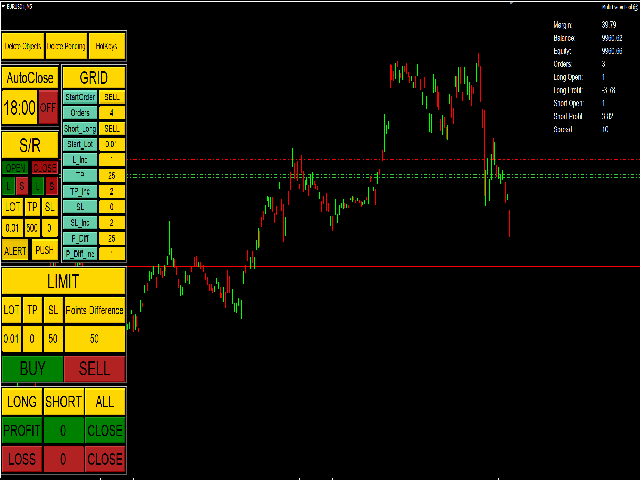The image size is (640, 480).
Task: Click the green OPEN label in S/R
Action: pos(15,167)
